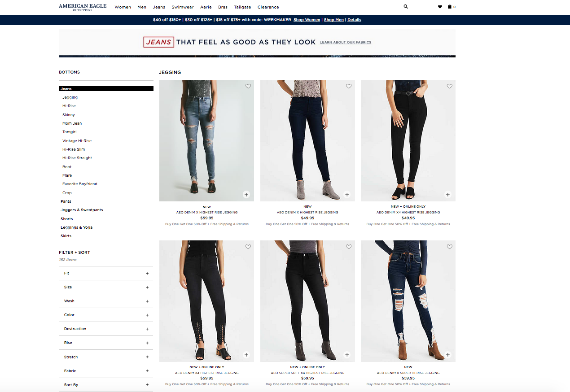Select Skinny category
Image resolution: width=570 pixels, height=392 pixels.
69,115
